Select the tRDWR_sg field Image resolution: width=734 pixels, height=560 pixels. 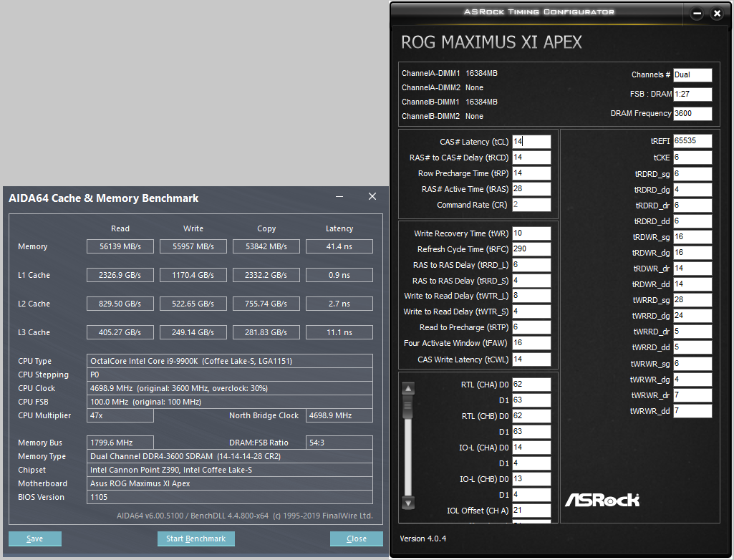692,237
